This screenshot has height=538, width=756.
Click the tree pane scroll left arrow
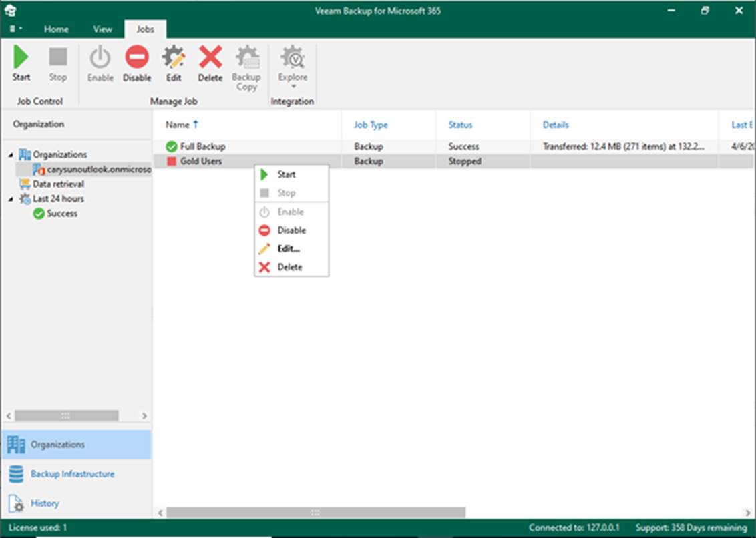tap(9, 416)
